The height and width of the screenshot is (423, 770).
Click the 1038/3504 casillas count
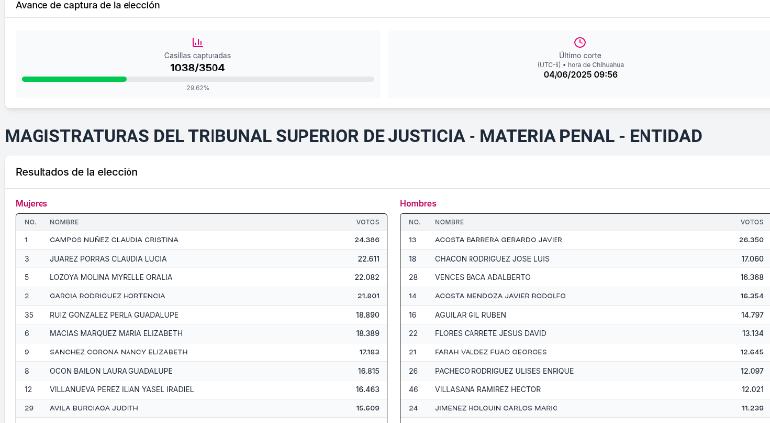197,68
